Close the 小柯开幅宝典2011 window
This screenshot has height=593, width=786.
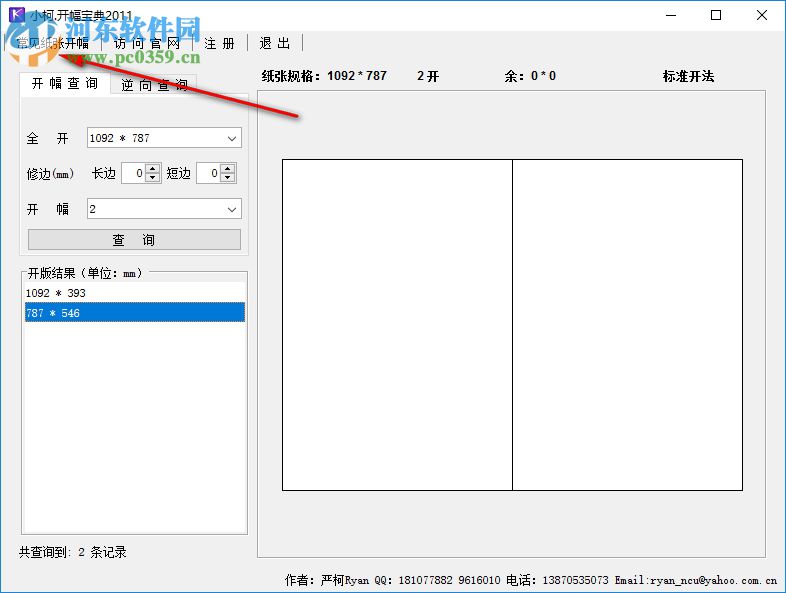point(761,16)
